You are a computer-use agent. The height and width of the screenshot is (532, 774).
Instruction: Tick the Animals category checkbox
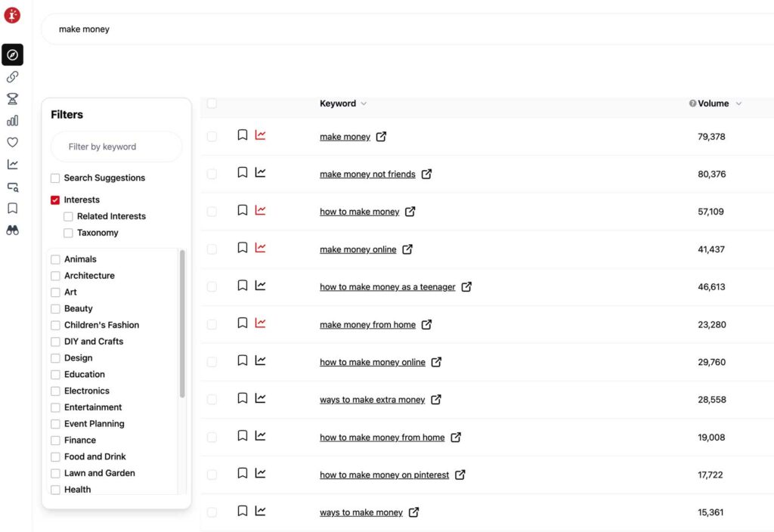tap(55, 260)
